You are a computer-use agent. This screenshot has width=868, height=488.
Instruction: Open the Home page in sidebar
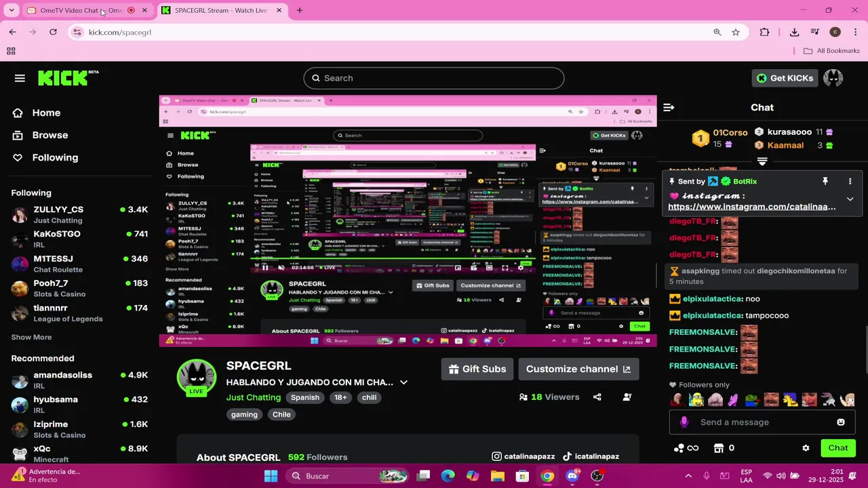[46, 113]
